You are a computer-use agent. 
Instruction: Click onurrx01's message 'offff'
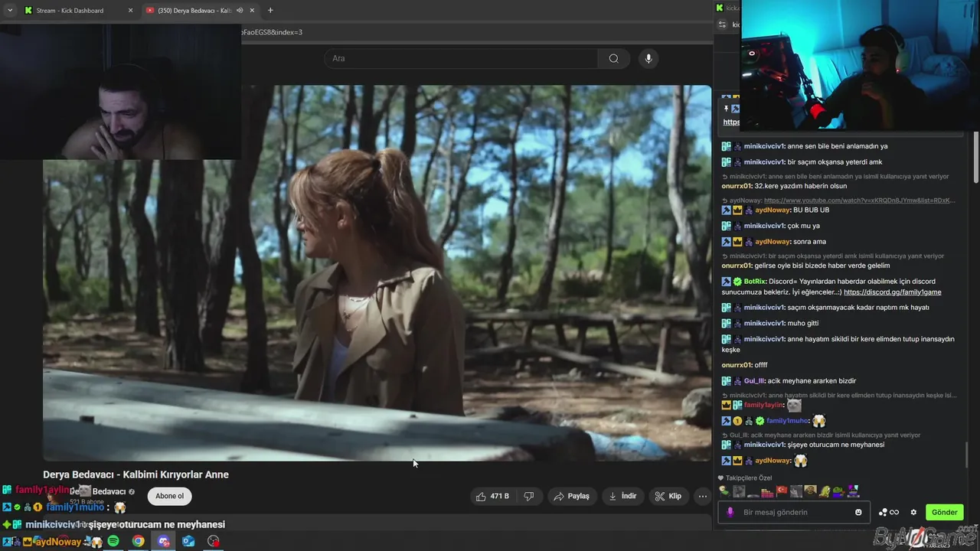[x=760, y=365]
